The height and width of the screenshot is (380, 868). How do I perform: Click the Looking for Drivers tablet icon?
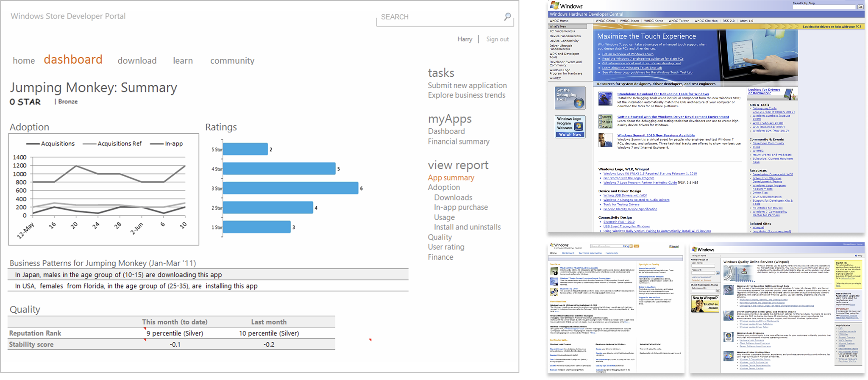click(789, 94)
